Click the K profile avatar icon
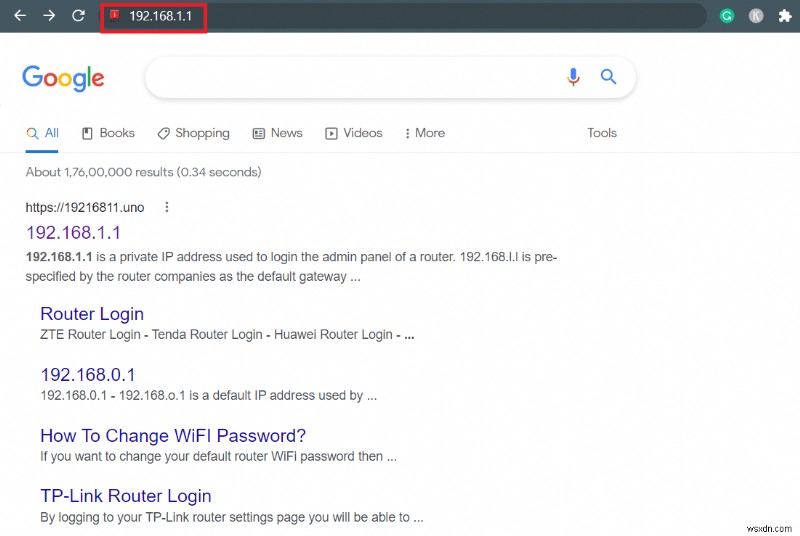Screen dimensions: 800x536 point(755,16)
